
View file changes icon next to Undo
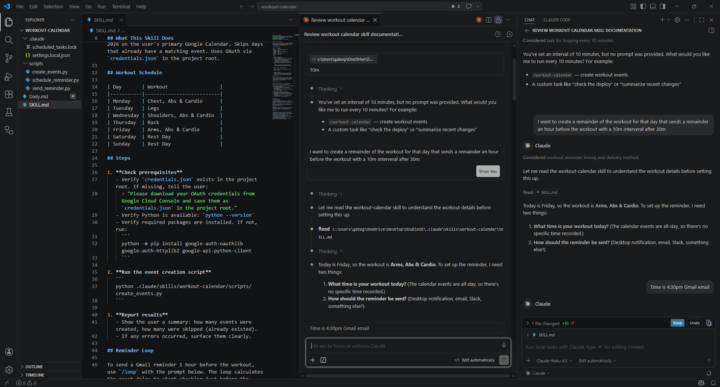[709, 323]
